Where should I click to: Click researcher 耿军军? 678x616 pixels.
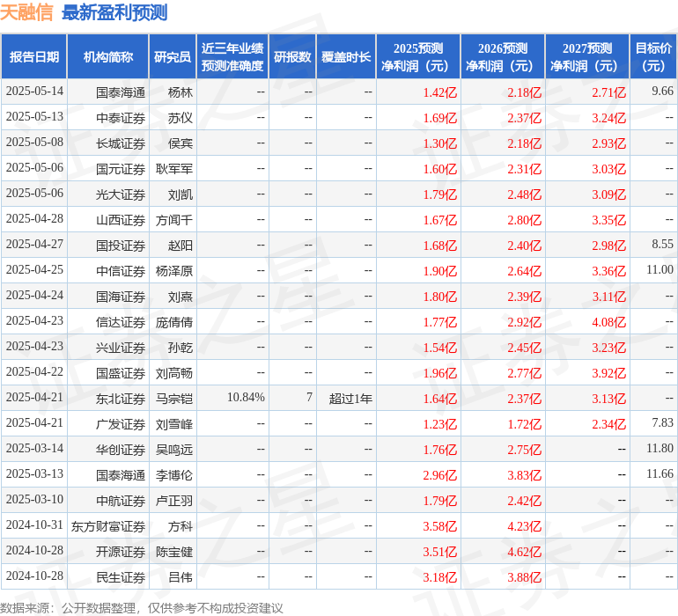(x=174, y=169)
